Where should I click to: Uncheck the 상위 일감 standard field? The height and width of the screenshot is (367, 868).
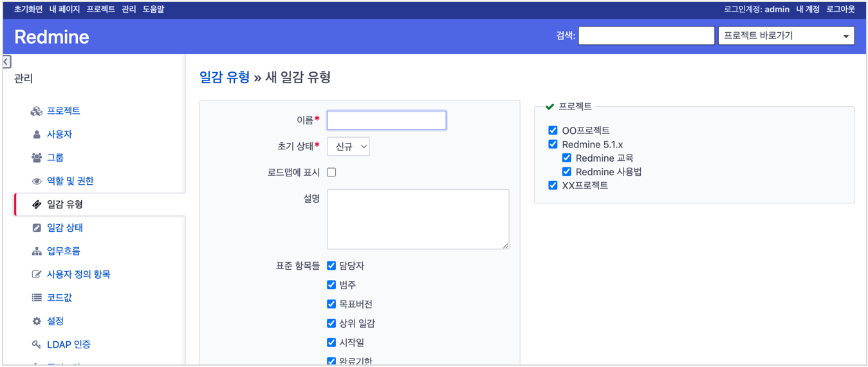(x=331, y=323)
